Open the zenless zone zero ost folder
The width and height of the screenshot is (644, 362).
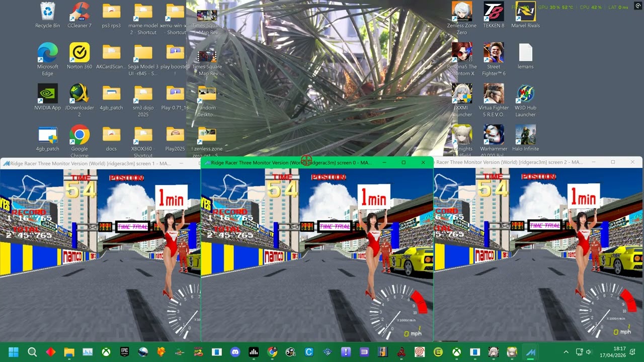[207, 141]
